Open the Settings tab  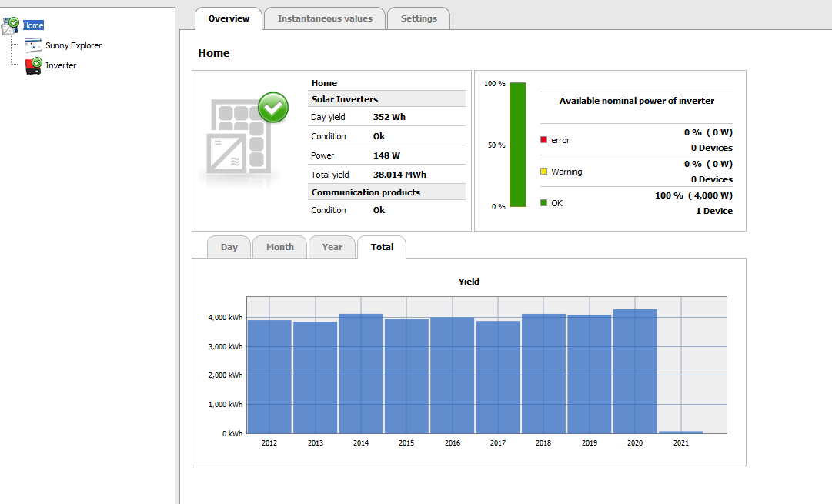(419, 18)
